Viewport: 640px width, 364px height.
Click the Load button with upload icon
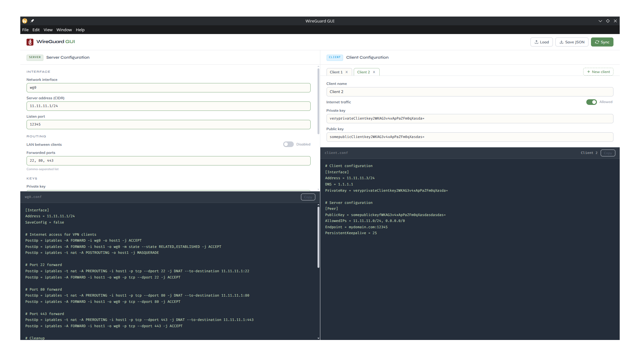coord(541,42)
